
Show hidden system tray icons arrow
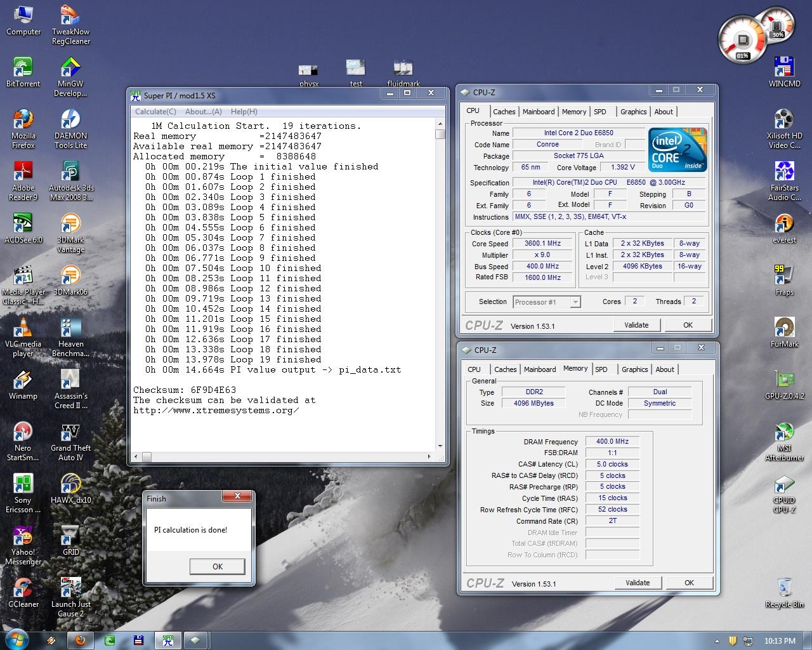[717, 641]
